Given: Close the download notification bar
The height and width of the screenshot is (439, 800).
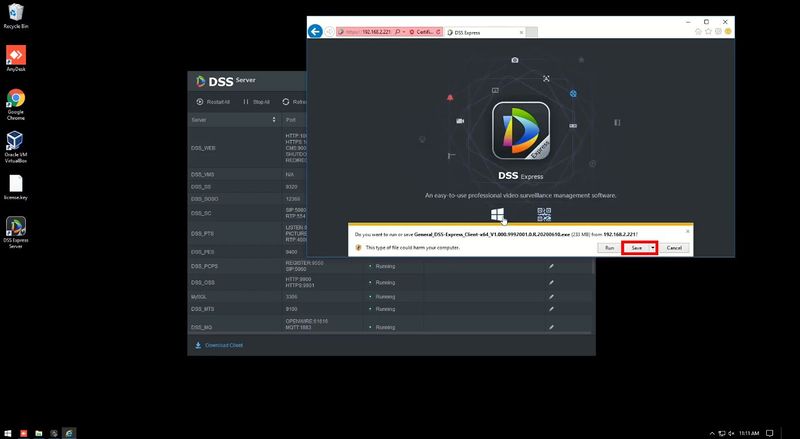Looking at the screenshot, I should [687, 231].
